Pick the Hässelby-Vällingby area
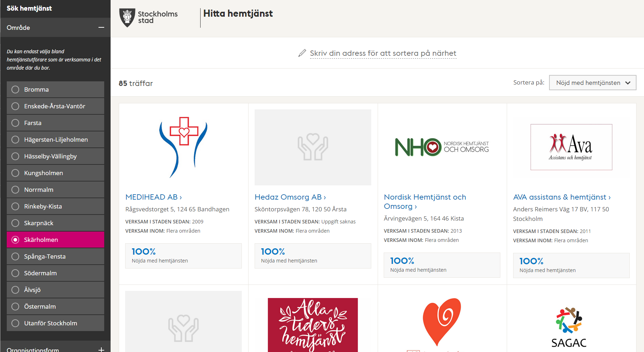Screen dimensions: 644x352 [x=55, y=156]
